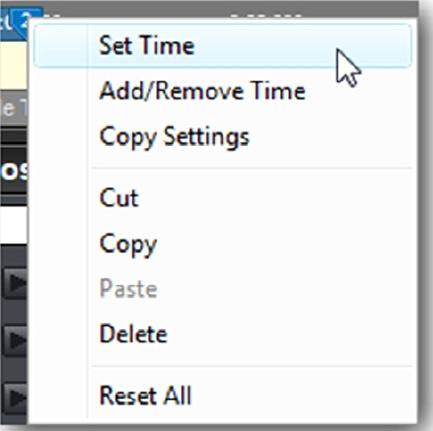Expand the bottom triangle arrow on left
This screenshot has height=431, width=433.
[16, 398]
